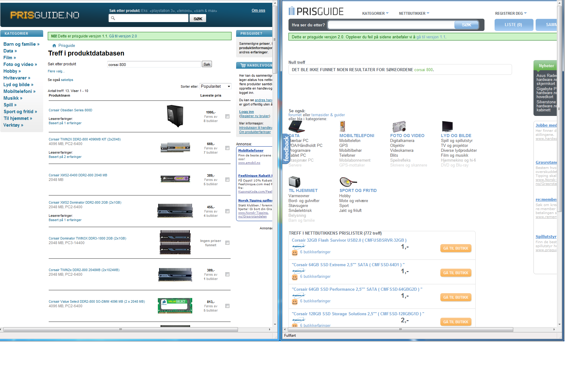Tick checkbox for Corsair XMS2-6400 DDR2-800
588x368 pixels.
coord(227,180)
